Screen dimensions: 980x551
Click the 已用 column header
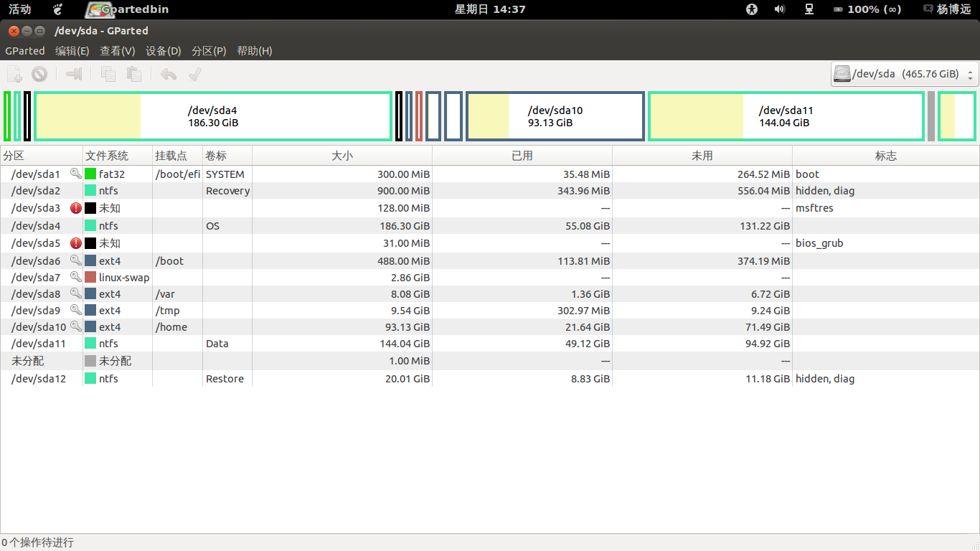[x=522, y=156]
